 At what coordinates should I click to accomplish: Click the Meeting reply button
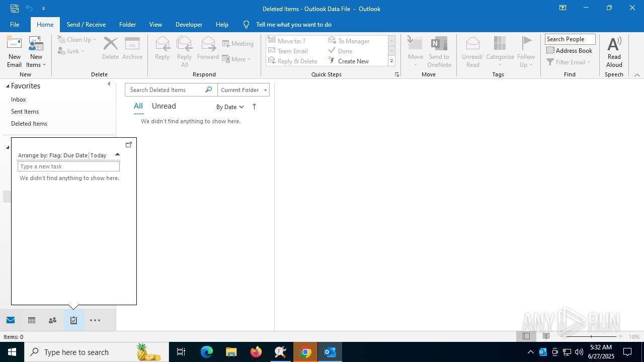tap(238, 44)
